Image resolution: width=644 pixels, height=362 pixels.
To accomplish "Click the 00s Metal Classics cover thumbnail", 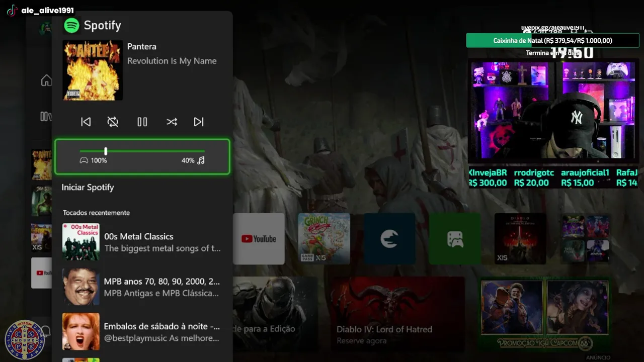I will pos(80,242).
